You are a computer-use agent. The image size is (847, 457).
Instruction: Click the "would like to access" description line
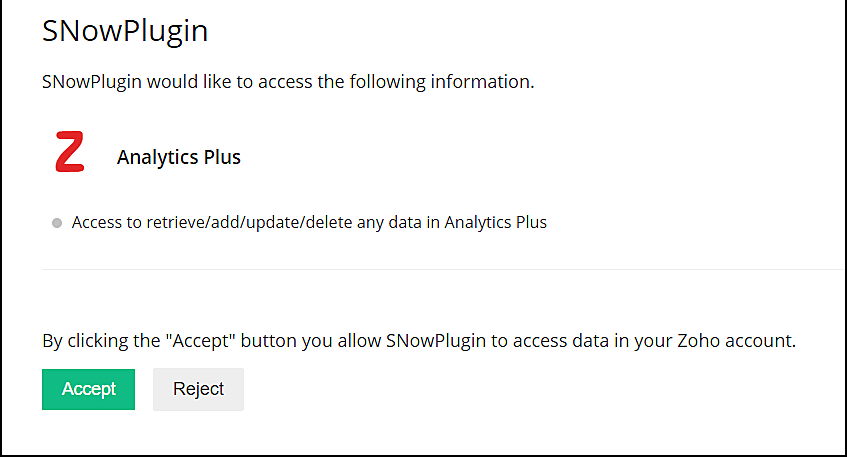(288, 82)
